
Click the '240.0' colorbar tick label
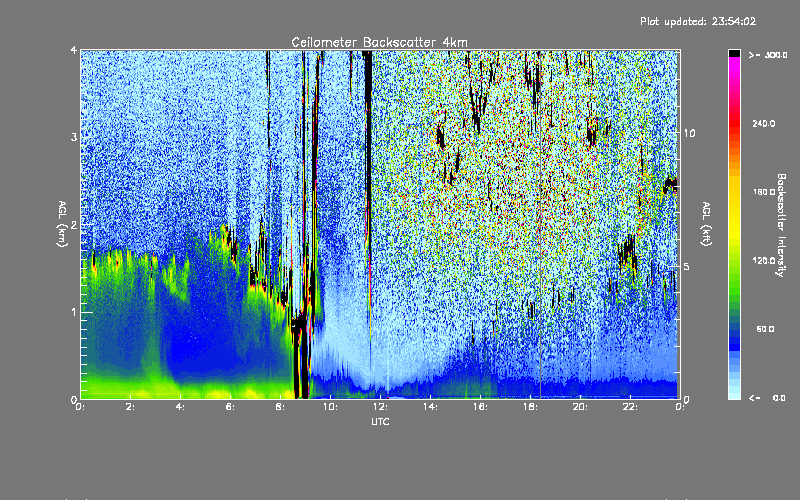764,123
